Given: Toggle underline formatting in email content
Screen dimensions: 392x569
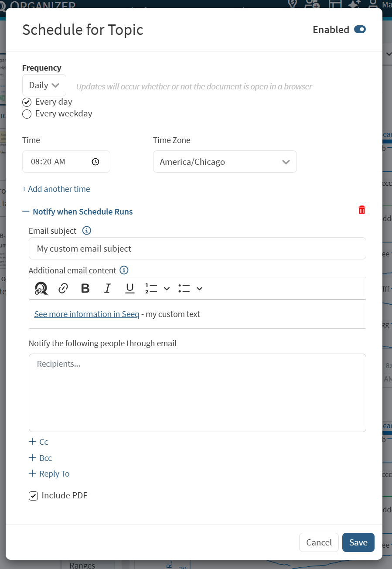Looking at the screenshot, I should 130,288.
